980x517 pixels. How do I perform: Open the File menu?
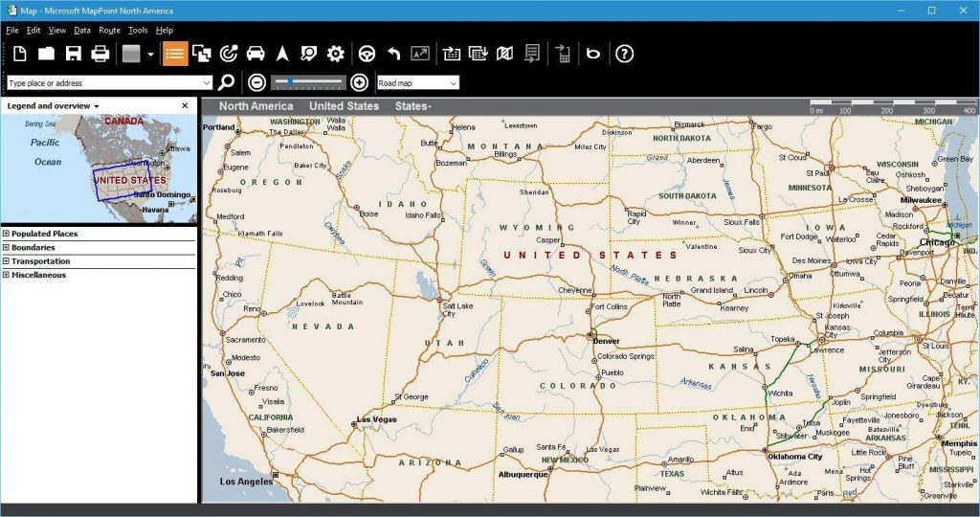(12, 30)
